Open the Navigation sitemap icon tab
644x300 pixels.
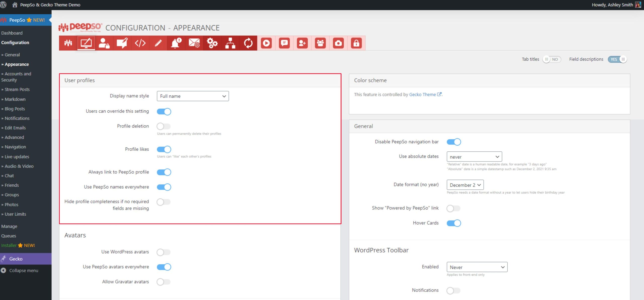coord(230,43)
